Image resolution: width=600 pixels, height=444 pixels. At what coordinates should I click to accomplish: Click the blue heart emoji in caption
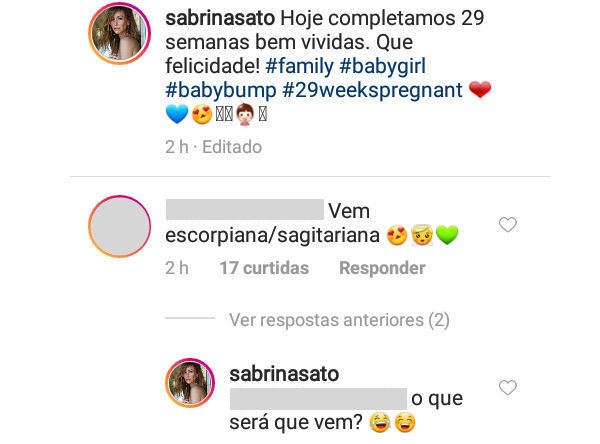coord(177,114)
